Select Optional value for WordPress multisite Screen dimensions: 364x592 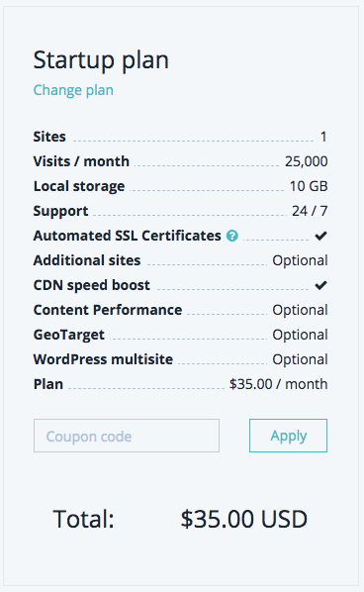click(x=300, y=359)
